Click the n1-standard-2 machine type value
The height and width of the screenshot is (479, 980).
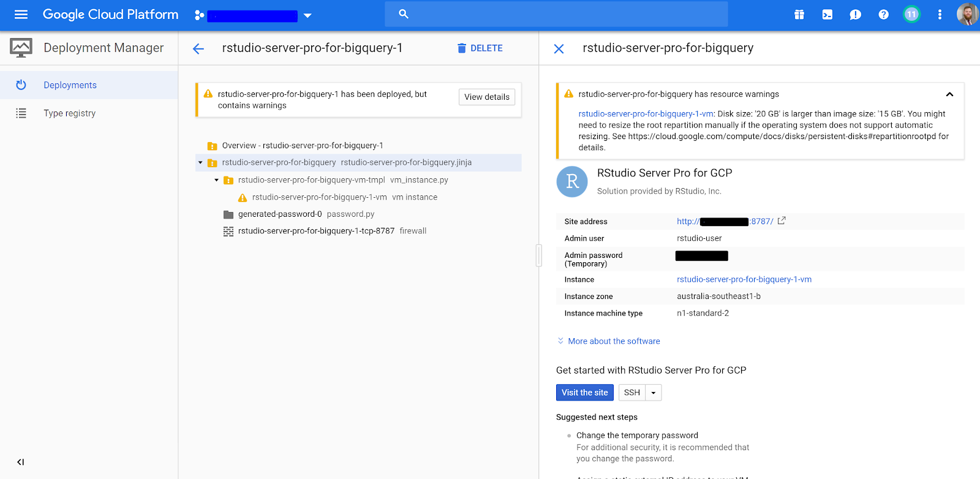[703, 314]
